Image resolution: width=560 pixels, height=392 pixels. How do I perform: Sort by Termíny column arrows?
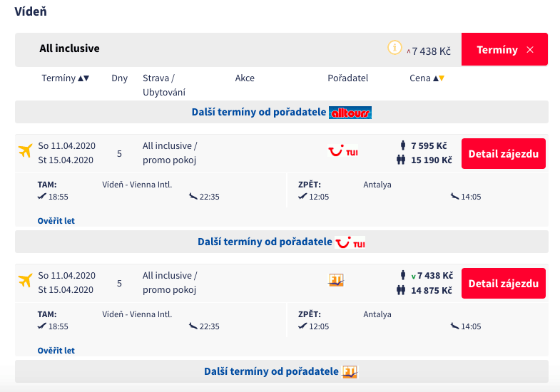click(83, 78)
